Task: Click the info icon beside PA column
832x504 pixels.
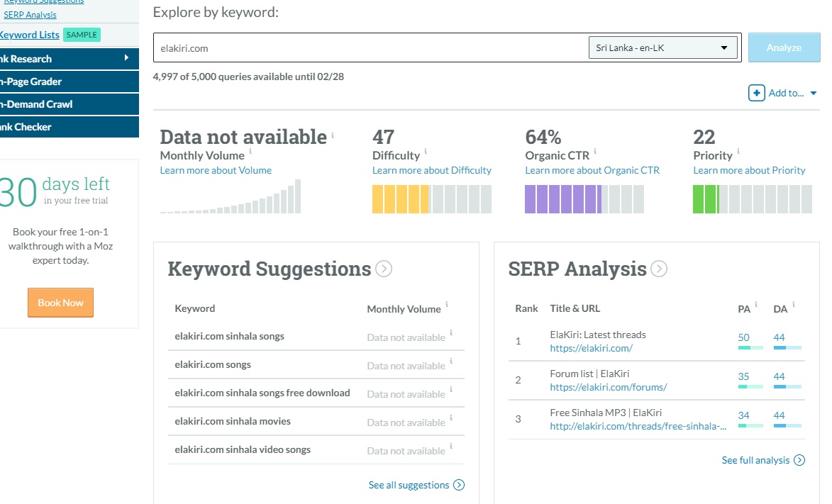Action: [756, 305]
